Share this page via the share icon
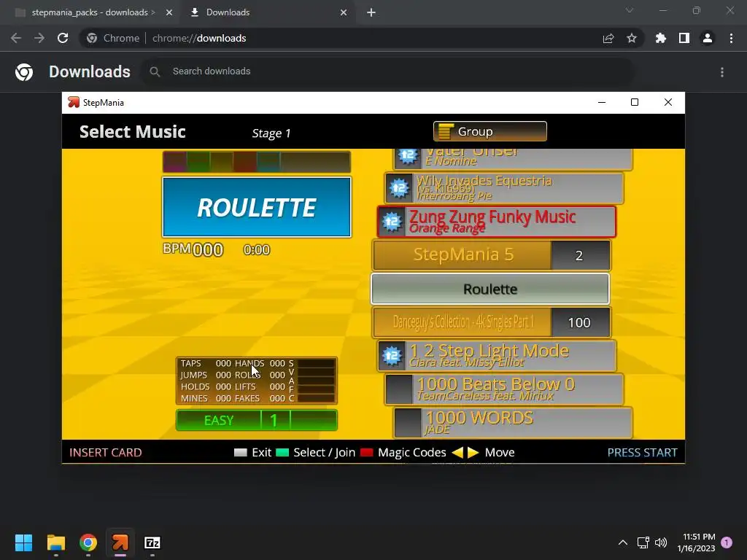Screen dimensions: 747x560 pyautogui.click(x=608, y=38)
